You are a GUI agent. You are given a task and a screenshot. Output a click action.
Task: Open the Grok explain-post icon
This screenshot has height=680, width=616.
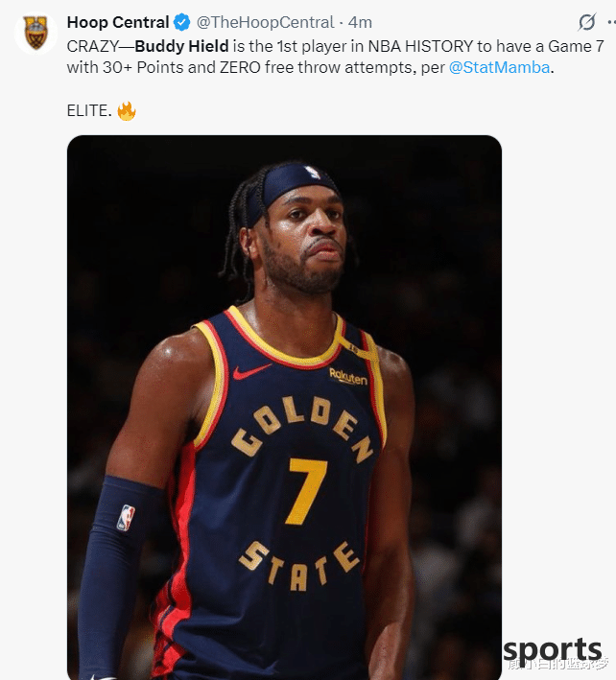[586, 22]
